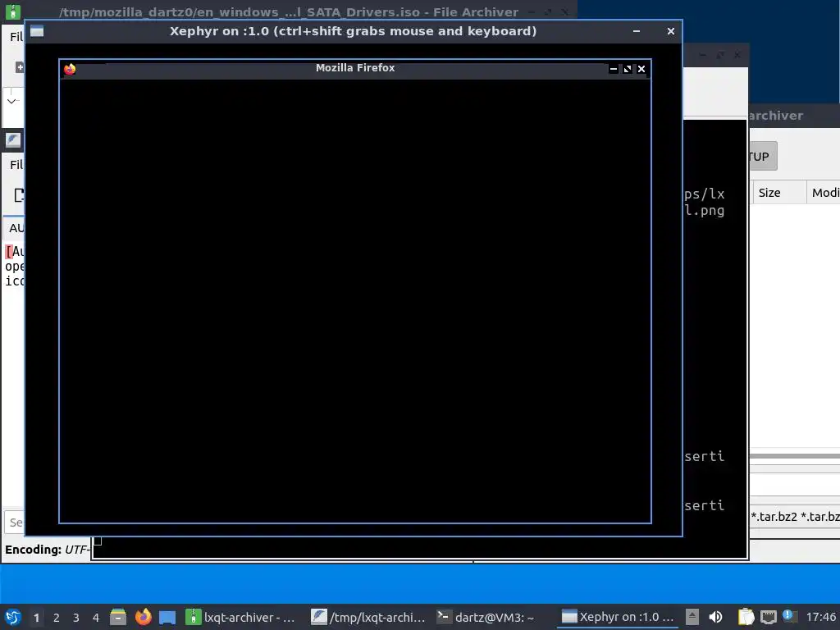Click the horizontal scrollbar in the archiver file list

pos(794,456)
